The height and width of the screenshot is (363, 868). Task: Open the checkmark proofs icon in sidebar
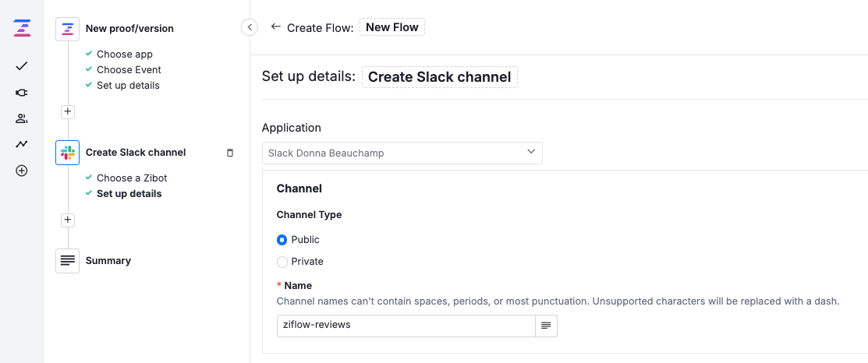22,66
